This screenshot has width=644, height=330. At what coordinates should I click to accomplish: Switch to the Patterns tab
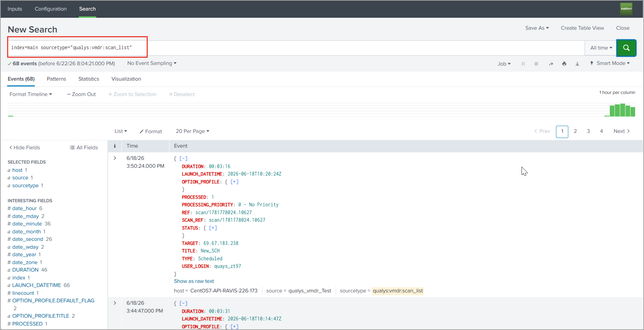click(56, 79)
